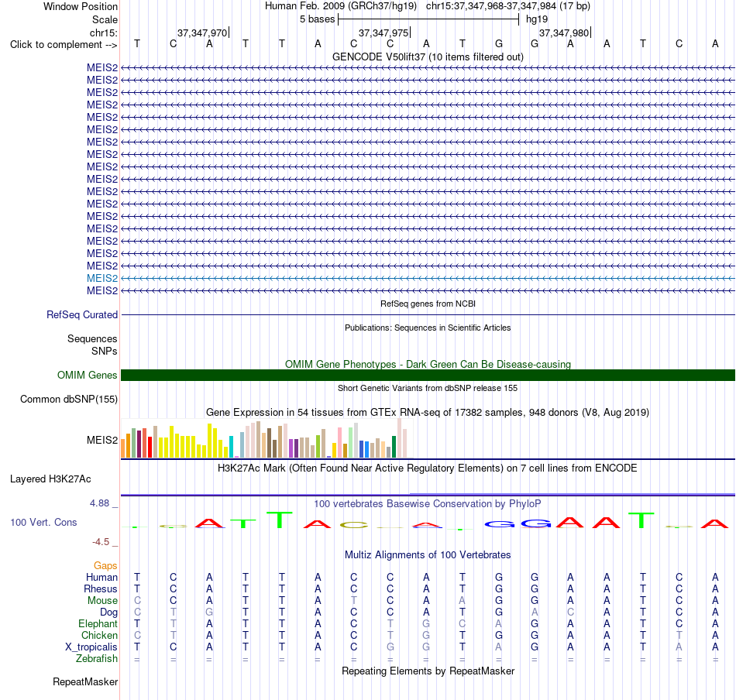
Task: Click the hg19 label next to scale bar
Action: point(537,19)
